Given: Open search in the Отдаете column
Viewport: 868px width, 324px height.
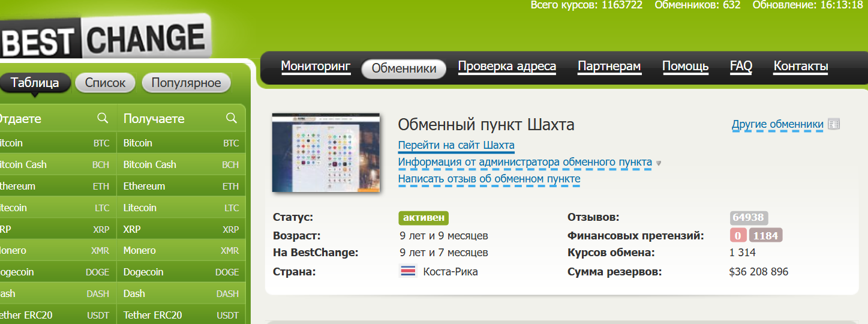Looking at the screenshot, I should [x=103, y=118].
